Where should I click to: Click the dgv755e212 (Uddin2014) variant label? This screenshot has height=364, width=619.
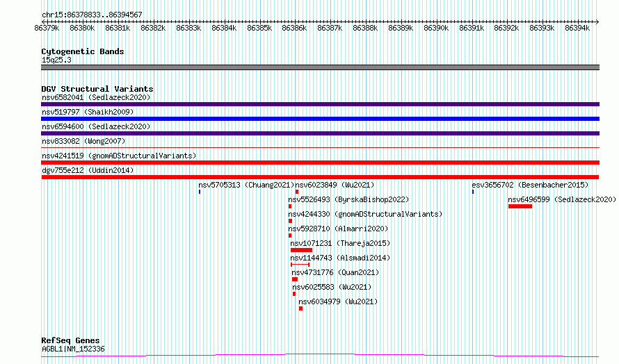point(88,170)
